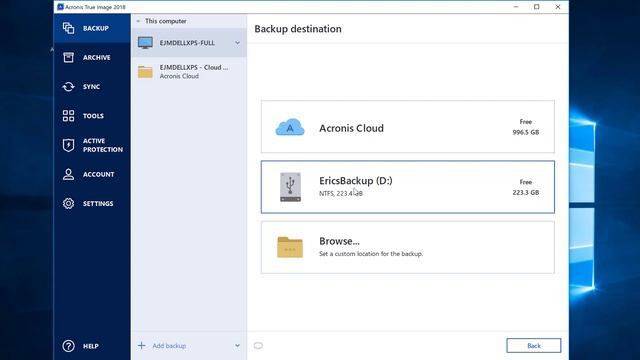Select the SYNC menu label
The height and width of the screenshot is (360, 640).
coord(91,87)
